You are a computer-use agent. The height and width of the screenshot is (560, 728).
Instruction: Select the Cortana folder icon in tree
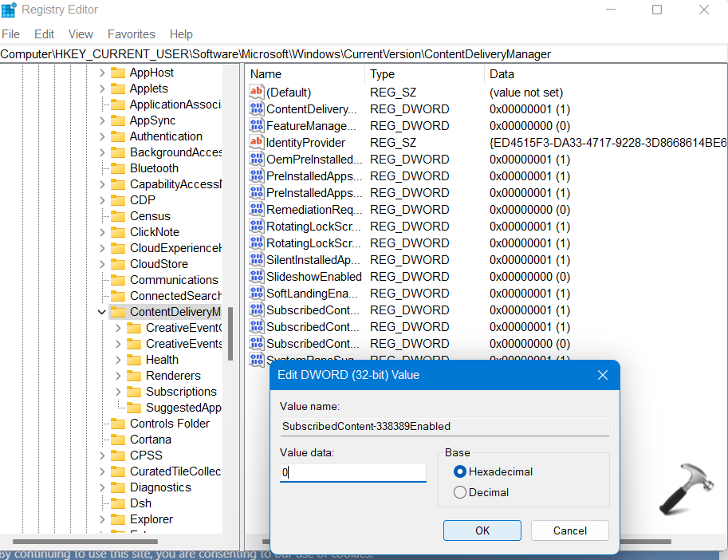pos(118,440)
